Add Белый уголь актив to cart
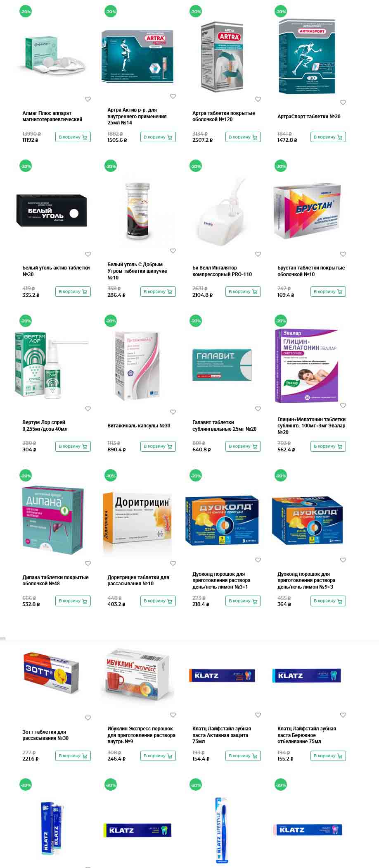 coord(73,292)
